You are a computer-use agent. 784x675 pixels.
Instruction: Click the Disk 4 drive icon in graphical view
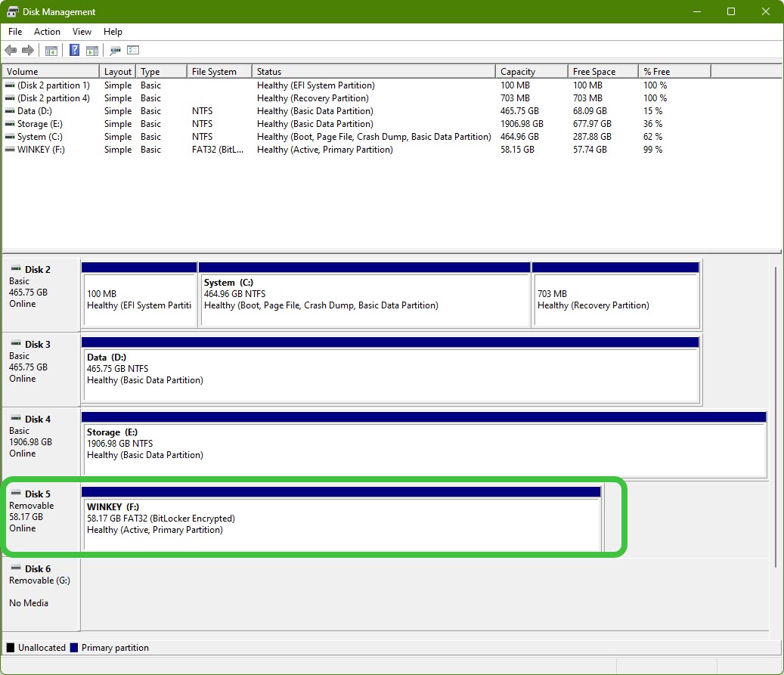point(16,419)
